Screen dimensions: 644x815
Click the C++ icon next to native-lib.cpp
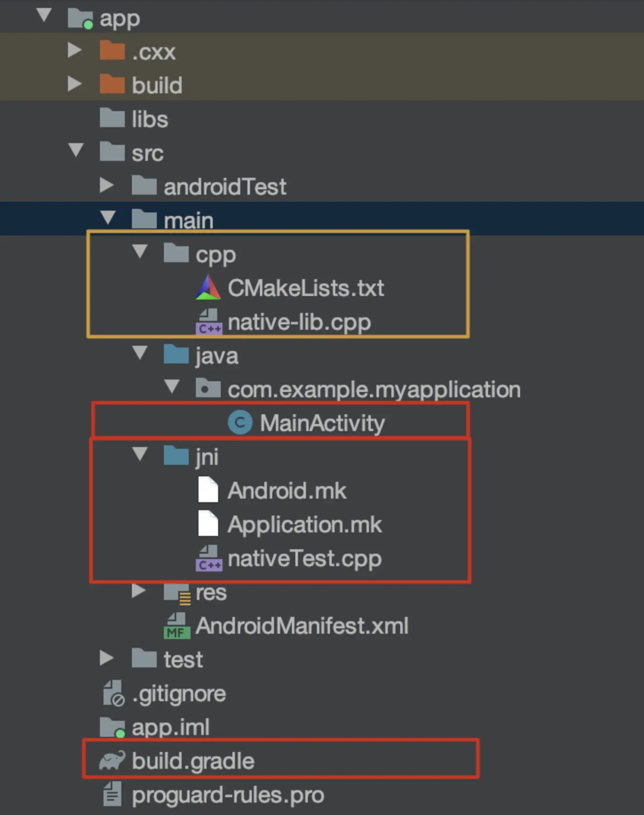[x=208, y=322]
